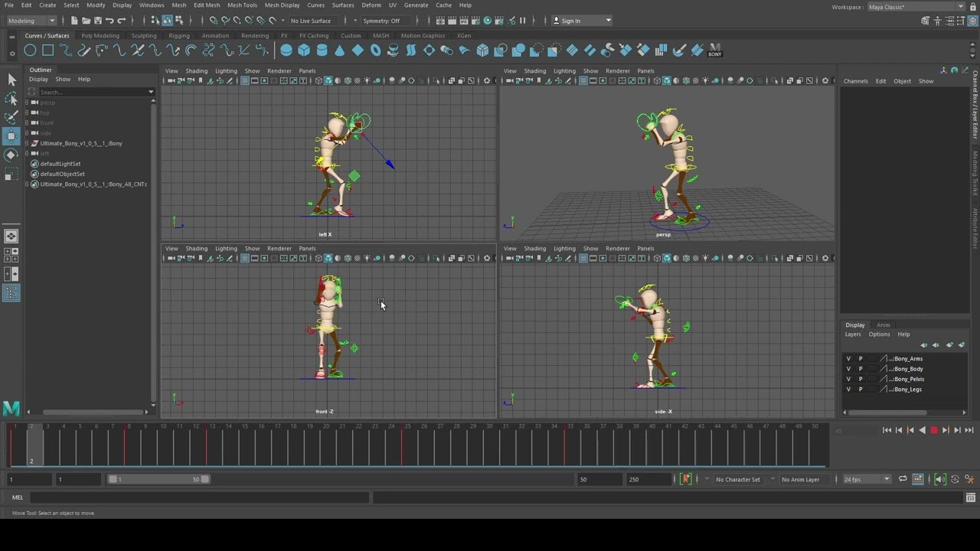Open Help in the Outliner panel
Viewport: 980px width, 551px height.
tap(83, 79)
